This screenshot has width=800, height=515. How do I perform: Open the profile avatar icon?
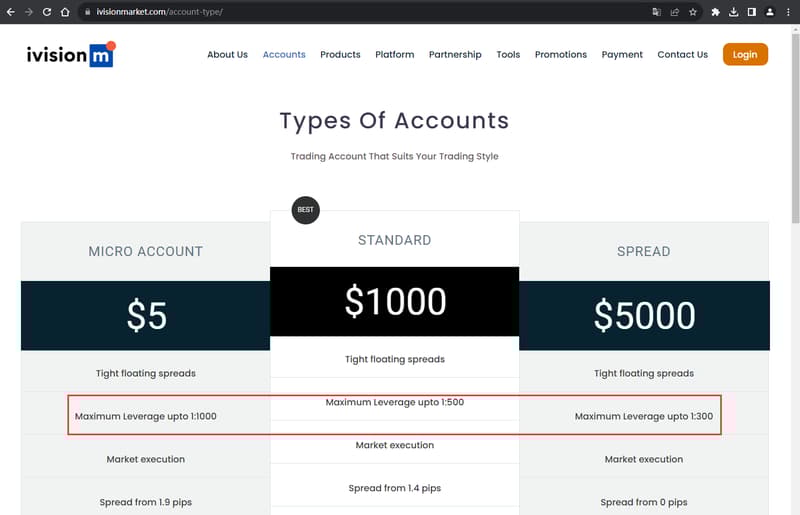click(770, 12)
